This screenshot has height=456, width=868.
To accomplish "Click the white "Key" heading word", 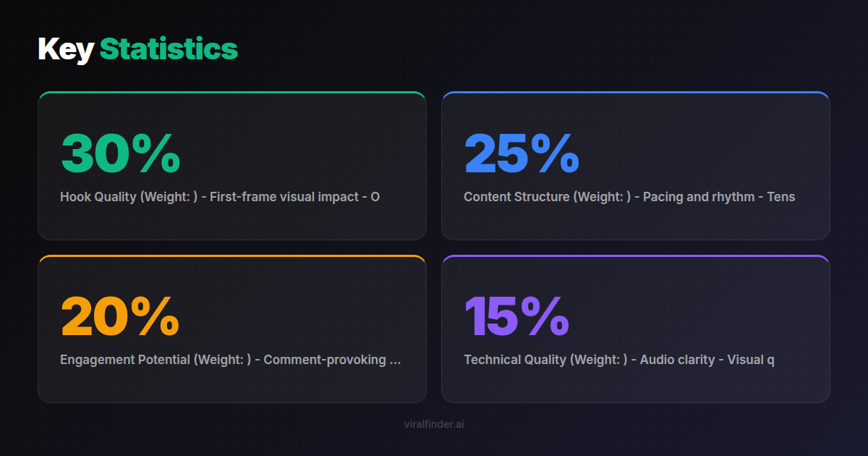I will (66, 49).
